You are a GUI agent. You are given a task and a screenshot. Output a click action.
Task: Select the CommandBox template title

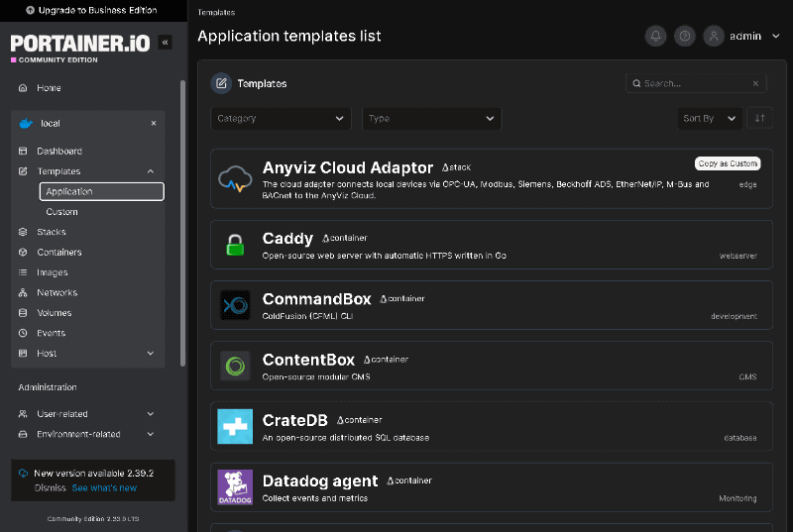coord(316,298)
